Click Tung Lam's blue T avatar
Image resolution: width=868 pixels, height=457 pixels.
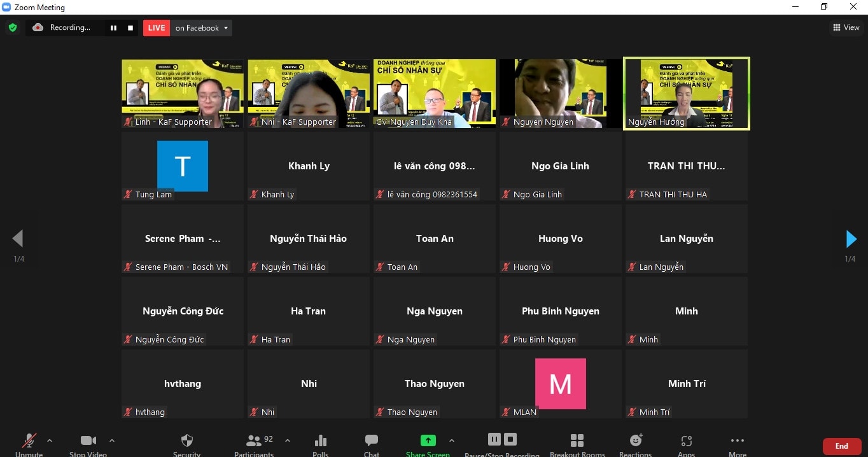point(183,166)
